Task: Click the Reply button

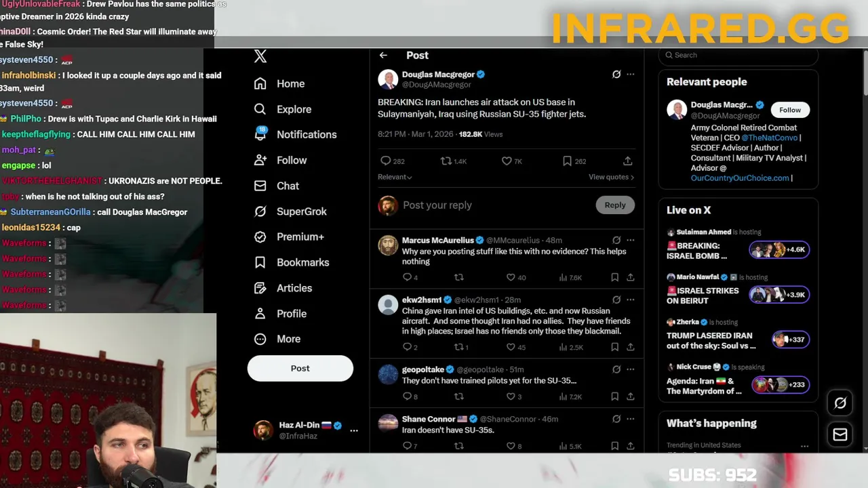Action: click(x=615, y=205)
